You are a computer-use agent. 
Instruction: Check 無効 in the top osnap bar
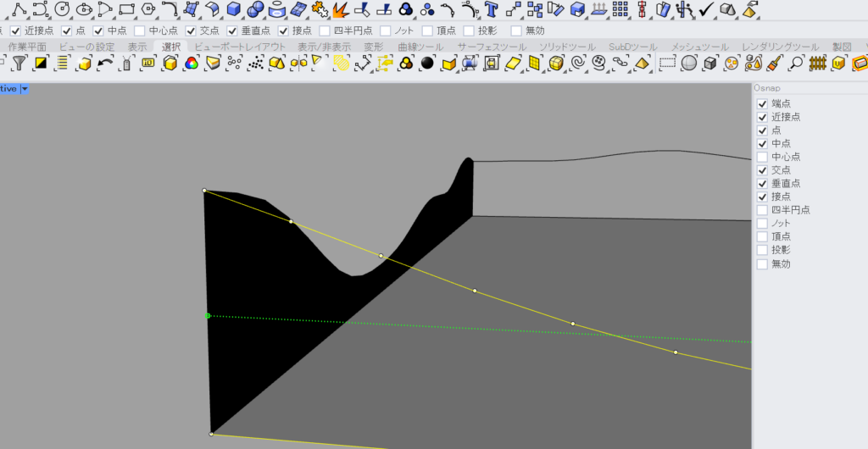tap(517, 30)
